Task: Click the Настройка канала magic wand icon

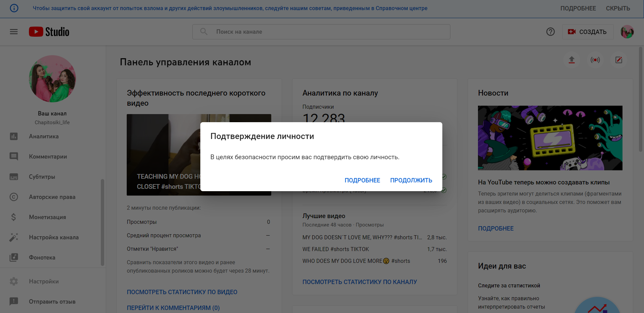Action: point(14,237)
